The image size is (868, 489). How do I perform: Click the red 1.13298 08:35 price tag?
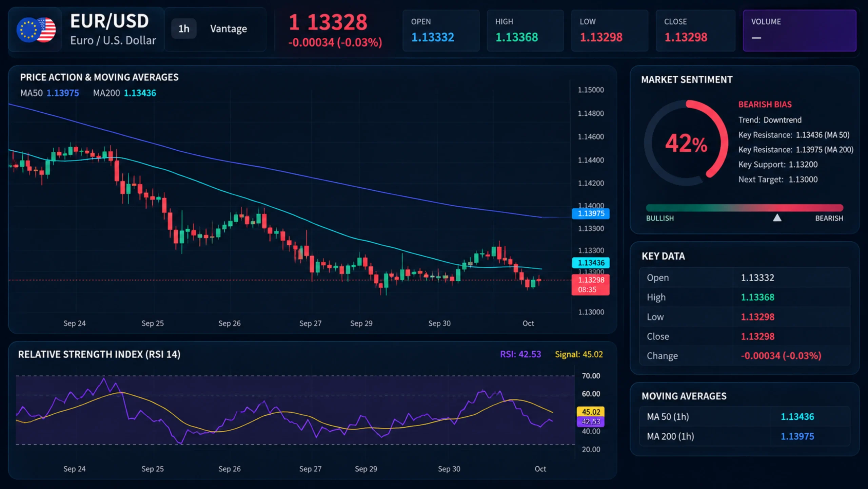(591, 284)
